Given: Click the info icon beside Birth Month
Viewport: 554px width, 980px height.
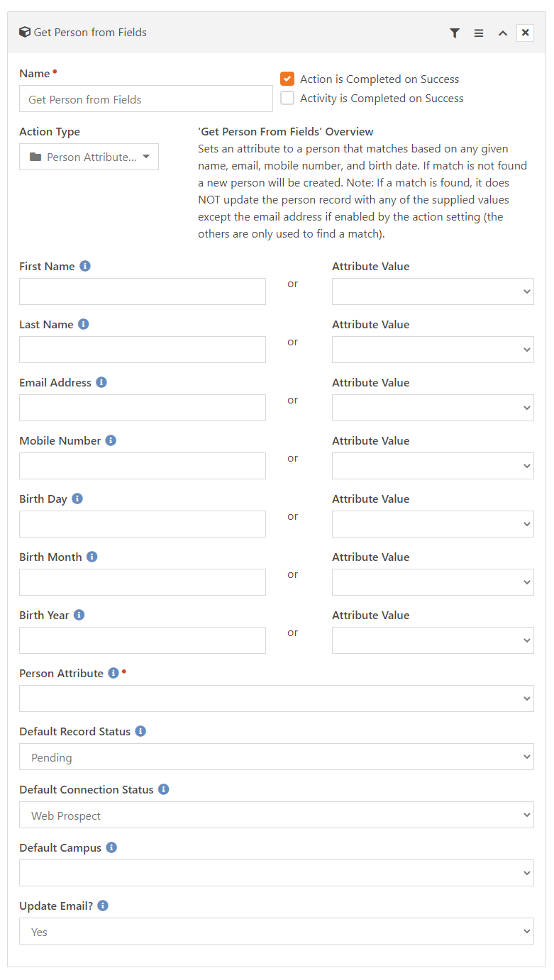Looking at the screenshot, I should coord(92,557).
